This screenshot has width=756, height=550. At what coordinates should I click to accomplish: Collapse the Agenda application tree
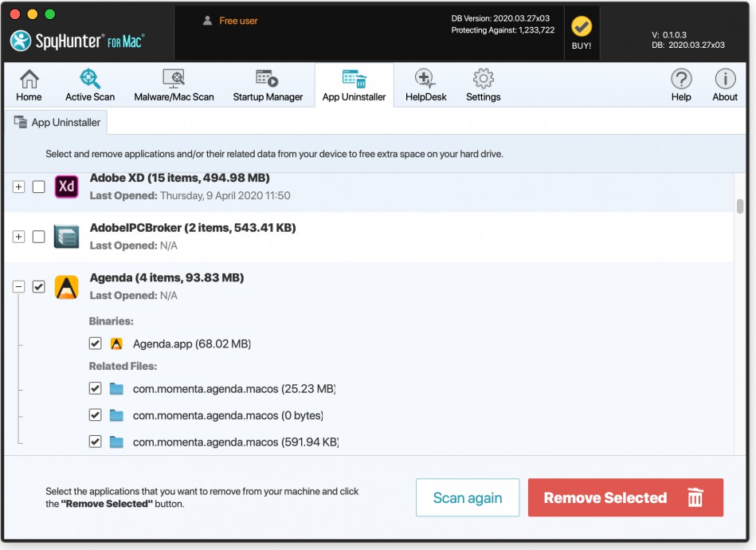tap(19, 287)
